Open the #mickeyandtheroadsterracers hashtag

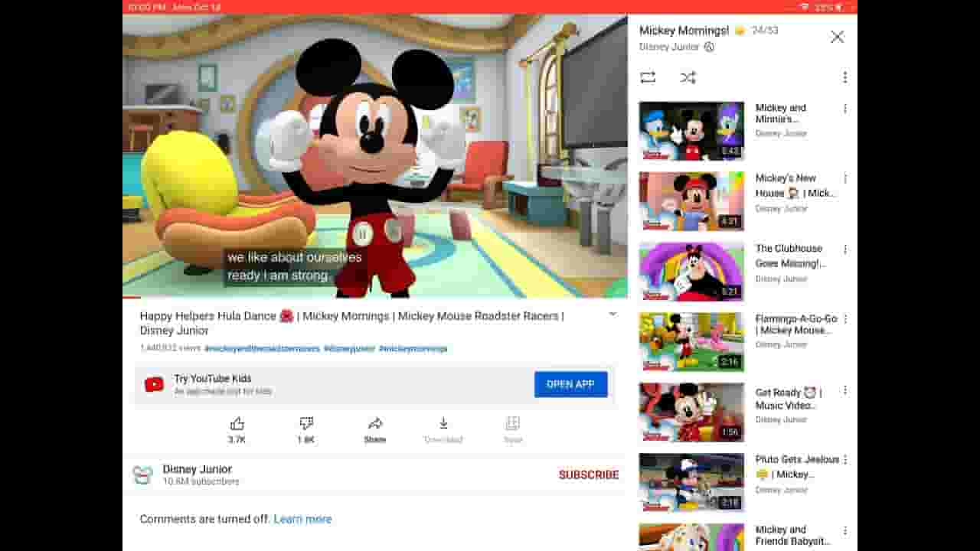click(262, 348)
